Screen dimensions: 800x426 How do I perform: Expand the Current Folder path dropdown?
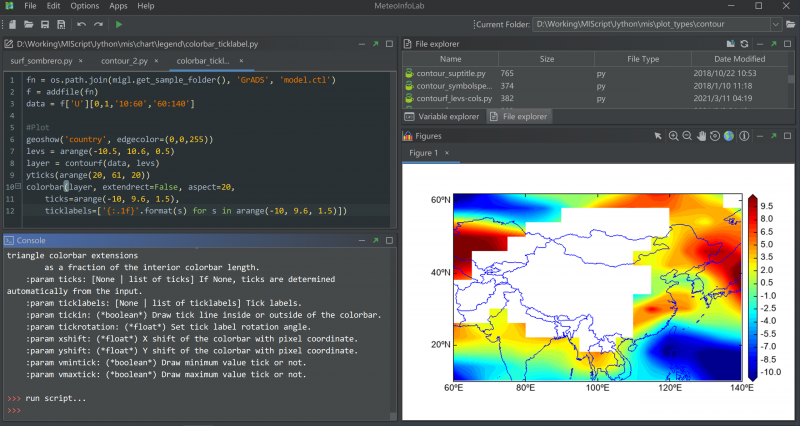[x=774, y=23]
